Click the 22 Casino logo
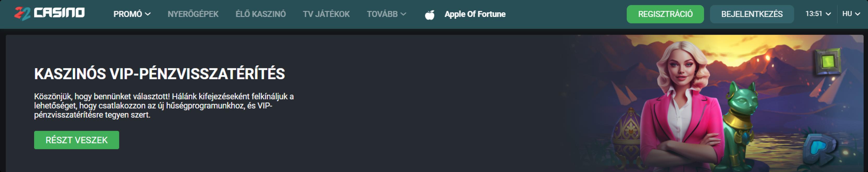The width and height of the screenshot is (868, 172). [x=49, y=14]
